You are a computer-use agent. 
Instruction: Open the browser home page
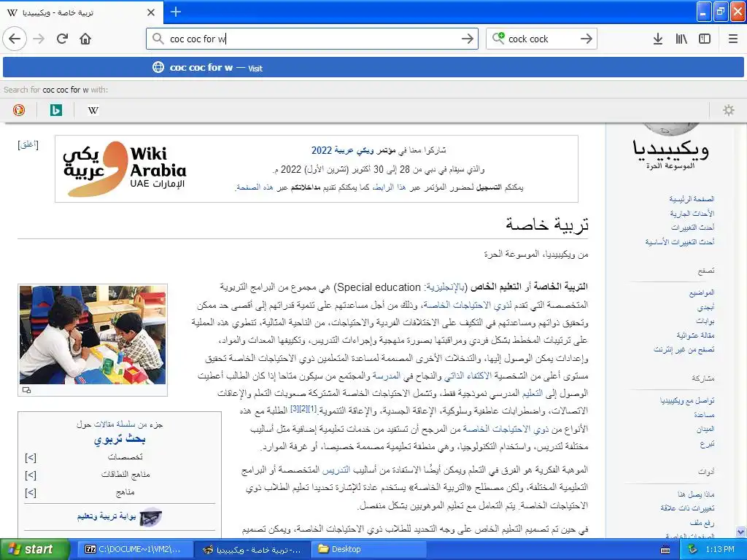[85, 39]
